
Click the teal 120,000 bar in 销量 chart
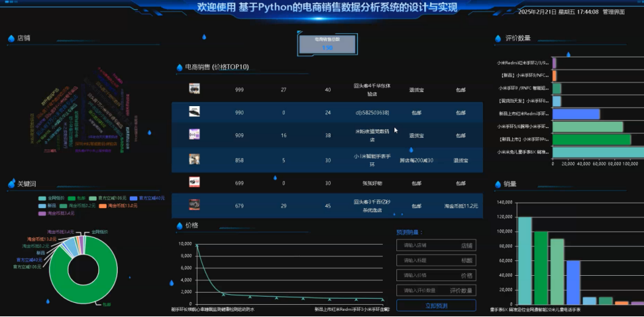coord(524,260)
